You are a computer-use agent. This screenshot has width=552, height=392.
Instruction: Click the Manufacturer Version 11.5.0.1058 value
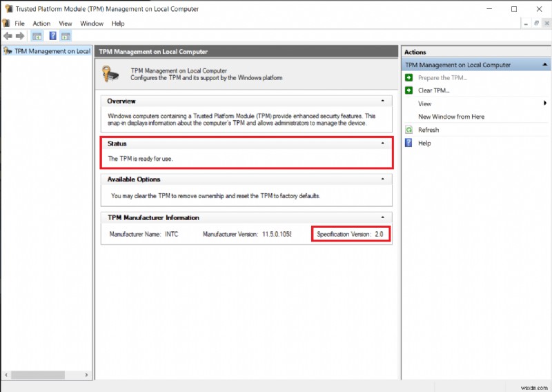point(277,234)
